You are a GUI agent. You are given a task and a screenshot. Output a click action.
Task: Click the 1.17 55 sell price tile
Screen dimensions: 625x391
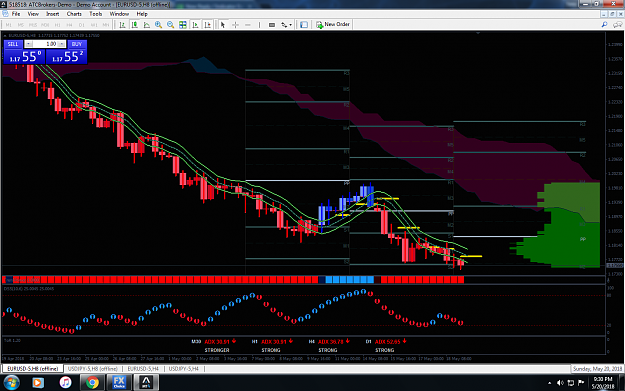24,57
